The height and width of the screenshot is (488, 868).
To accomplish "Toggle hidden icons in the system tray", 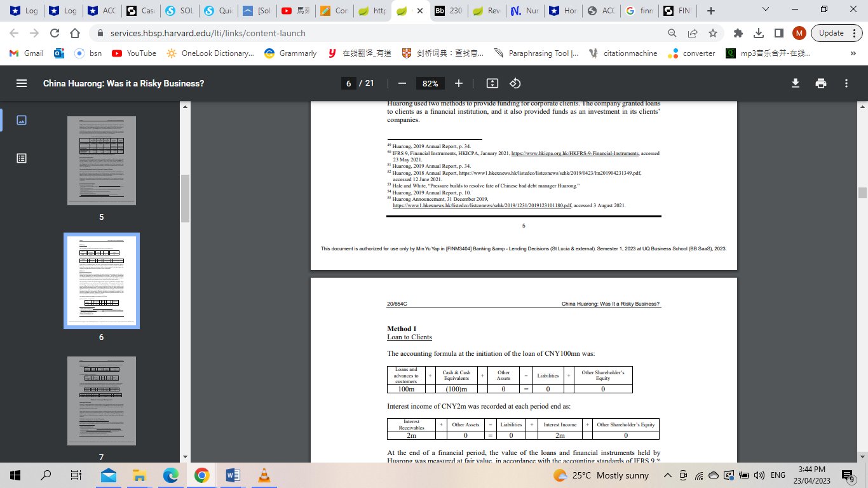I will [x=667, y=475].
